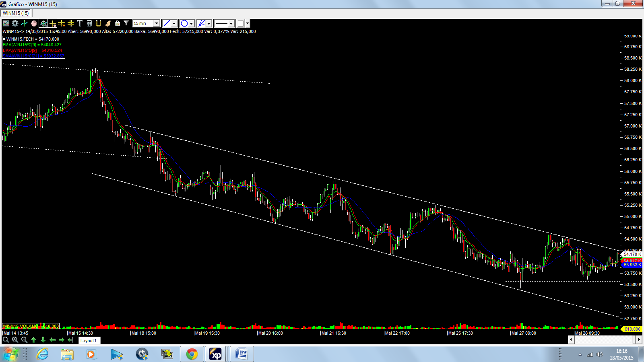Click the jump-to-end arrow icon
Screen dimensions: 644x362
coord(70,340)
